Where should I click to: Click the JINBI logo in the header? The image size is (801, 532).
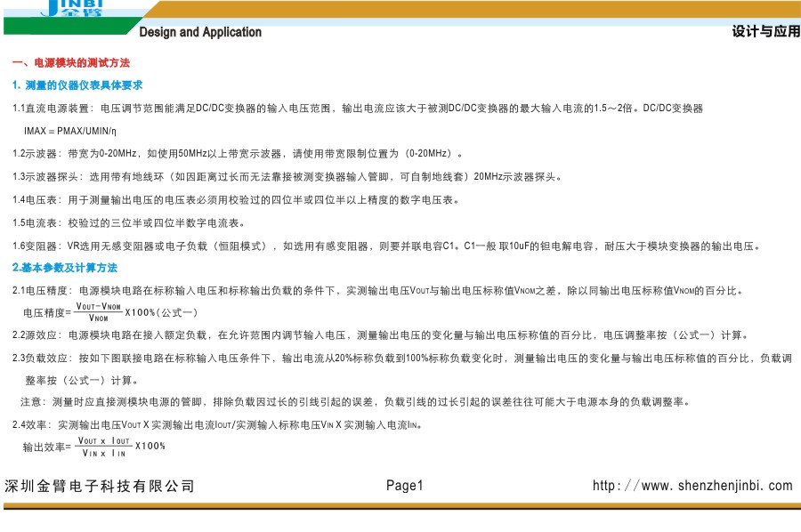[71, 10]
